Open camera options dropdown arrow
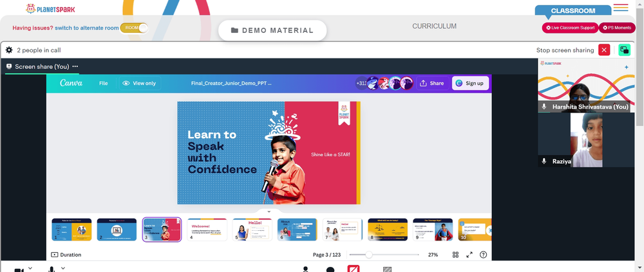Viewport: 644px width, 272px height. click(x=30, y=268)
